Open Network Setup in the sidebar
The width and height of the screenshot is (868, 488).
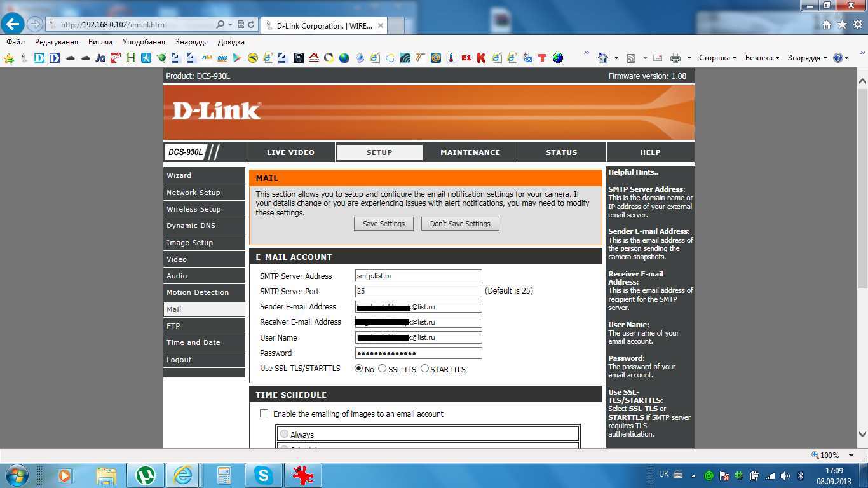click(x=204, y=193)
